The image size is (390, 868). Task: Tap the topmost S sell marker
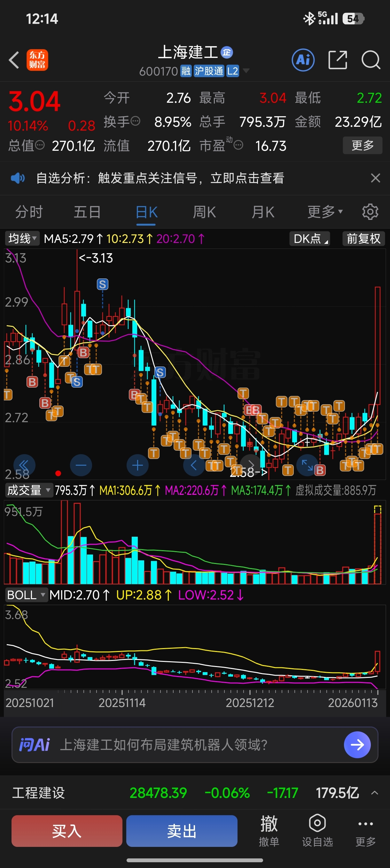103,285
